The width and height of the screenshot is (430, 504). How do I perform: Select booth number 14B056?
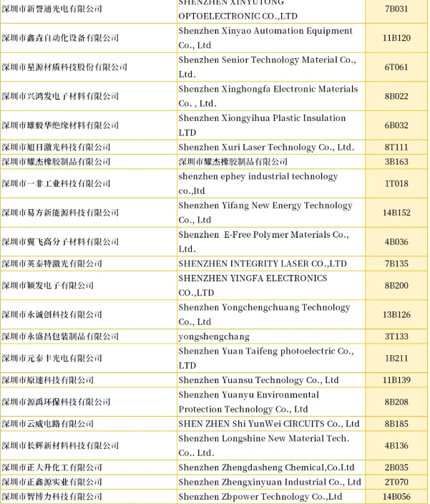396,497
